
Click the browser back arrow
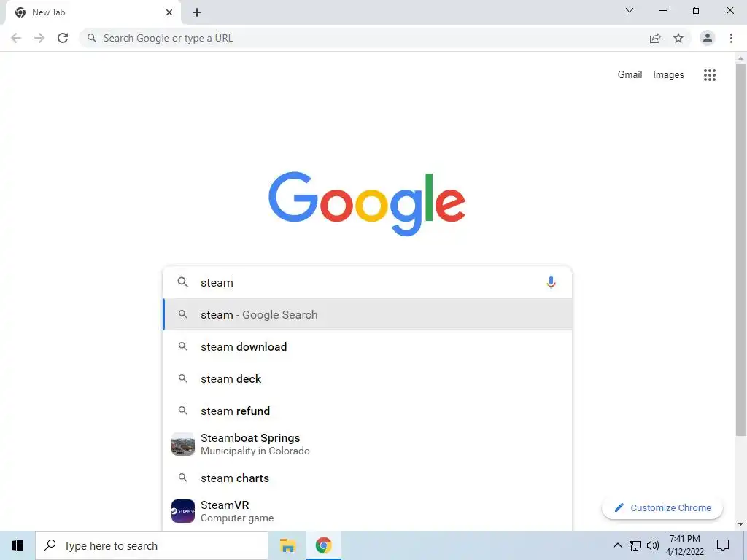[16, 38]
